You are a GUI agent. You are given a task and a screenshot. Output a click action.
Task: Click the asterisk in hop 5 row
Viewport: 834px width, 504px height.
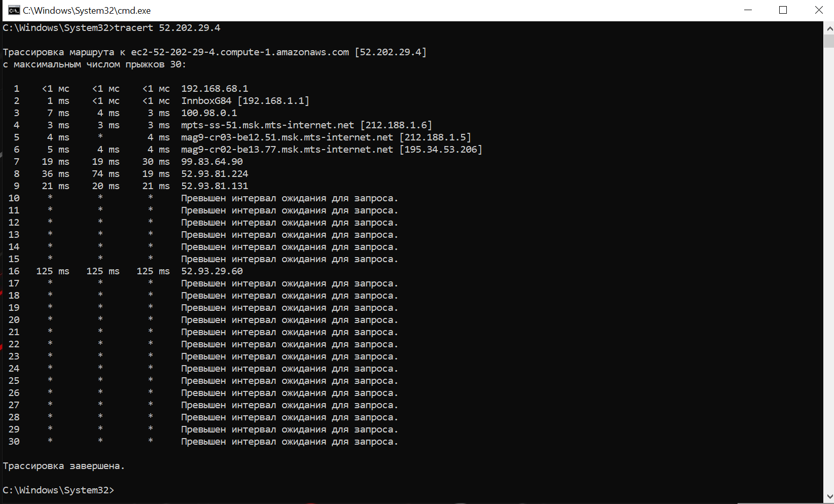coord(100,136)
